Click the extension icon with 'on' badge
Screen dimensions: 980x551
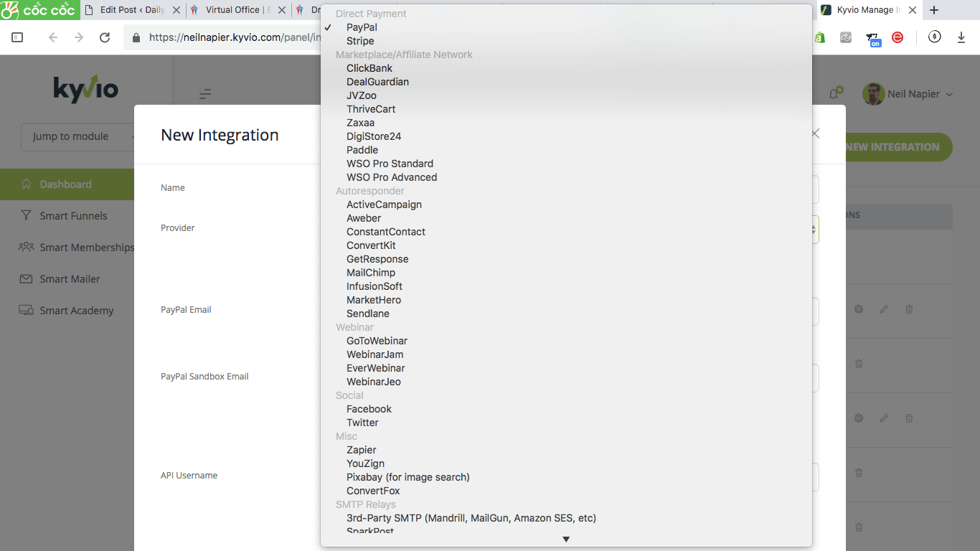(872, 39)
